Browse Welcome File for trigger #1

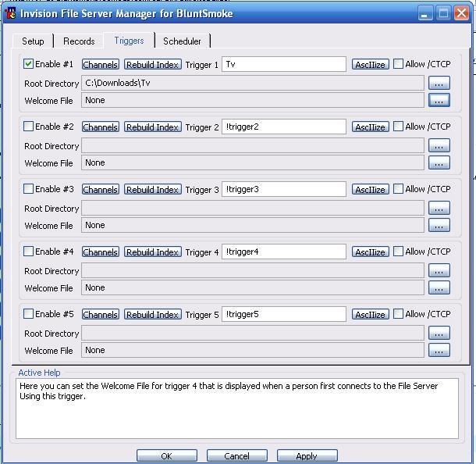(439, 100)
